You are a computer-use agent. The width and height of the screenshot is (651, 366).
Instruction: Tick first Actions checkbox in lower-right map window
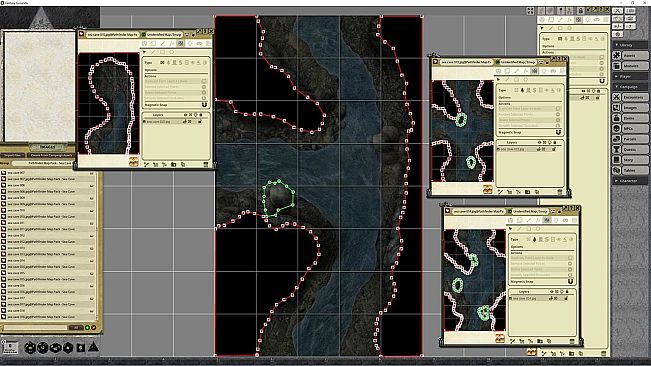[570, 258]
